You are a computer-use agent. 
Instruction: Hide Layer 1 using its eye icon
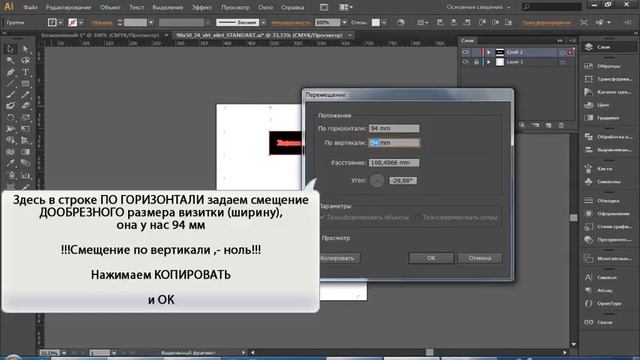[465, 62]
